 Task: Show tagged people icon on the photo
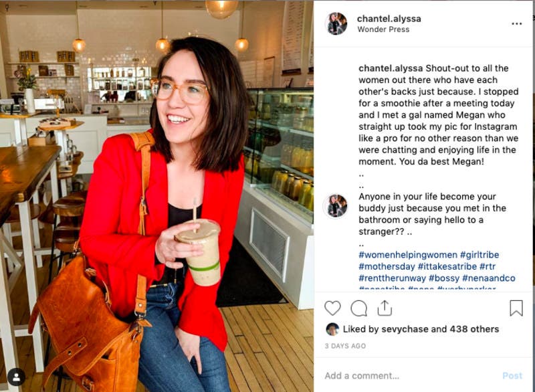point(16,377)
